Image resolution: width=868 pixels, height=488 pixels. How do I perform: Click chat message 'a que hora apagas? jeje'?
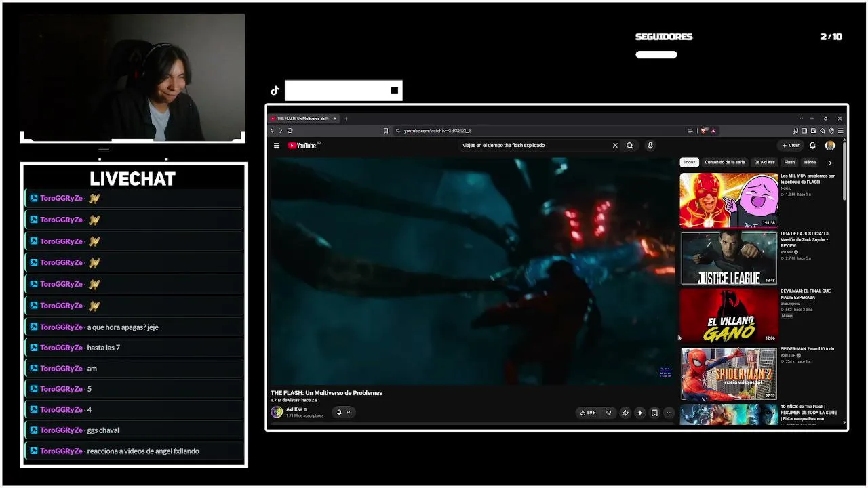pos(123,327)
